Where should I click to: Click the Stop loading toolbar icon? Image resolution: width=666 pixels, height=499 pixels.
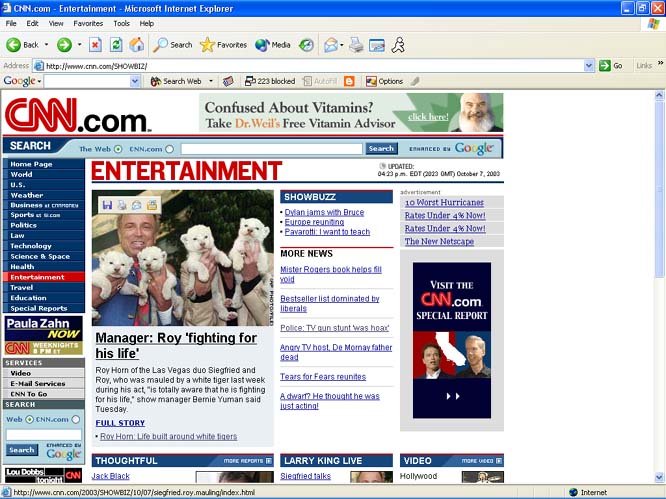pyautogui.click(x=95, y=45)
